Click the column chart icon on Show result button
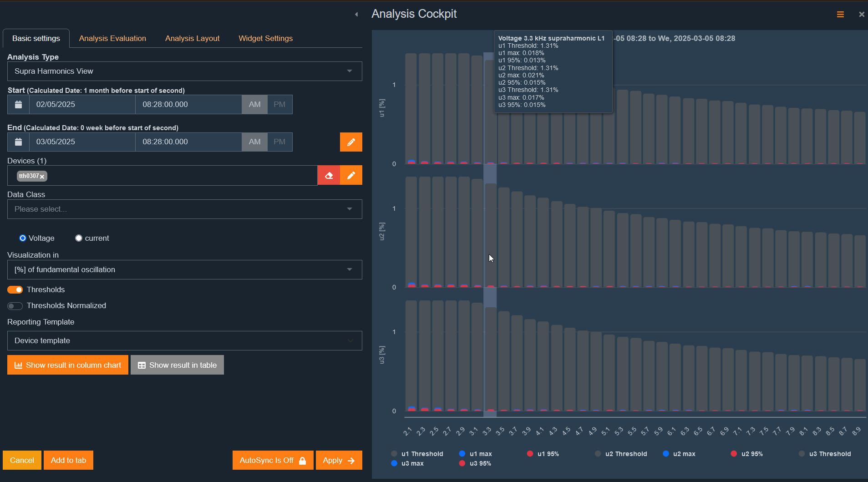 pyautogui.click(x=19, y=365)
